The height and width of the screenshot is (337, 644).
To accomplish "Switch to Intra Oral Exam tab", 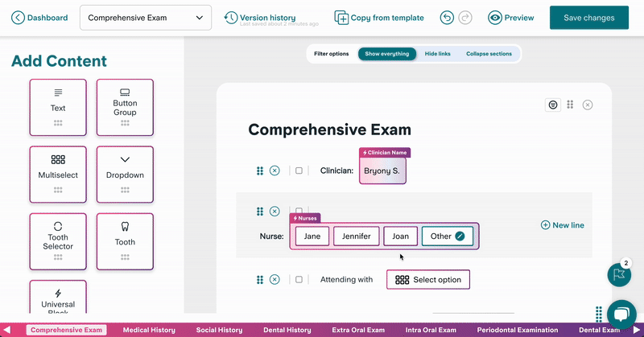I will point(431,330).
